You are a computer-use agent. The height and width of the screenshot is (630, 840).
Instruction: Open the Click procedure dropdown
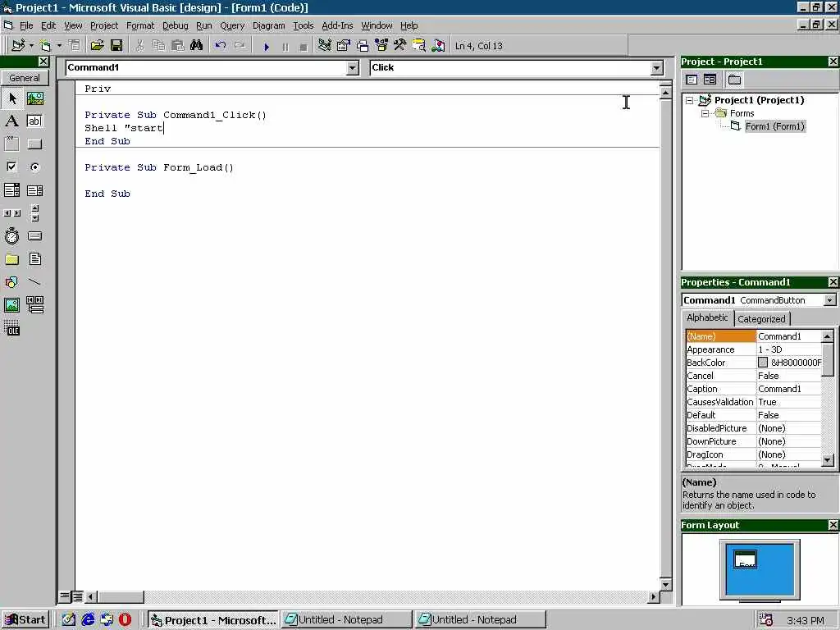click(x=657, y=68)
